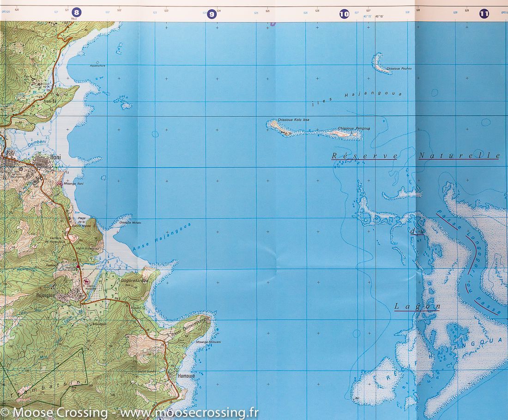Click the Gogorakandza hill label
Image resolution: width=508 pixels, height=420 pixels.
(x=134, y=280)
